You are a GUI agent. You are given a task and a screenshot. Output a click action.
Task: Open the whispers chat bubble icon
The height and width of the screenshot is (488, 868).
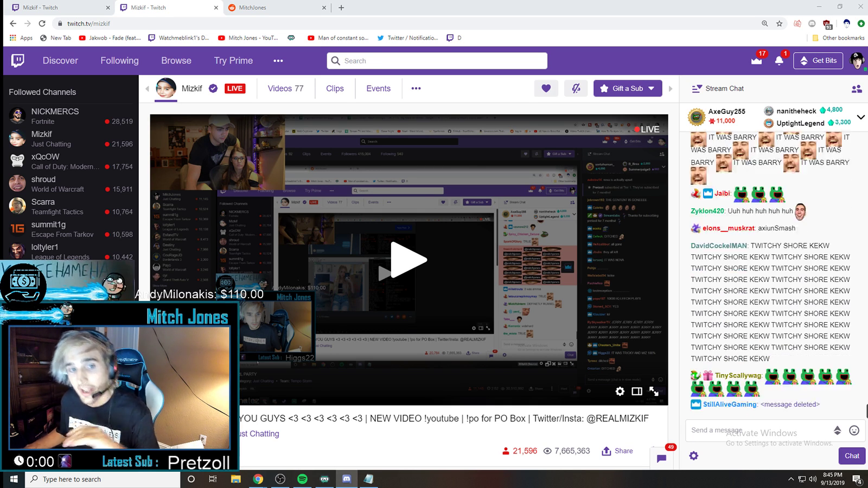coord(661,458)
